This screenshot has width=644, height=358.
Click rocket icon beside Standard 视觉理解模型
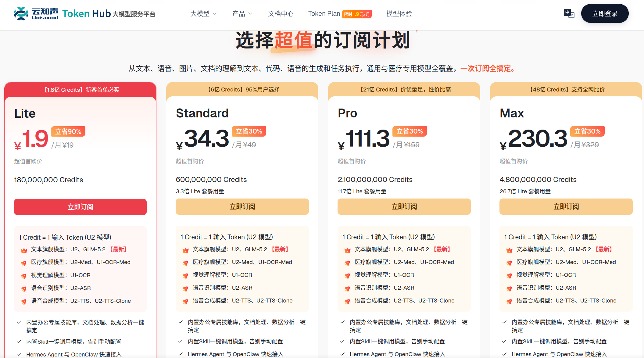pos(185,276)
